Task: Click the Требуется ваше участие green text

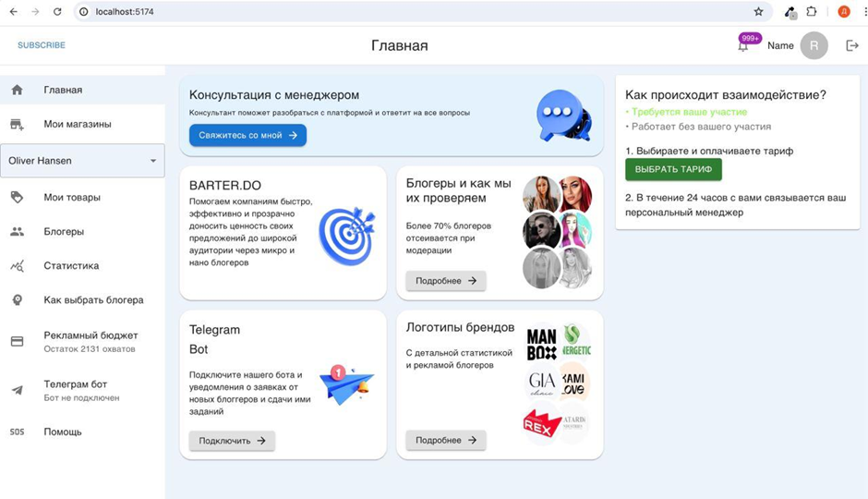Action: coord(689,112)
